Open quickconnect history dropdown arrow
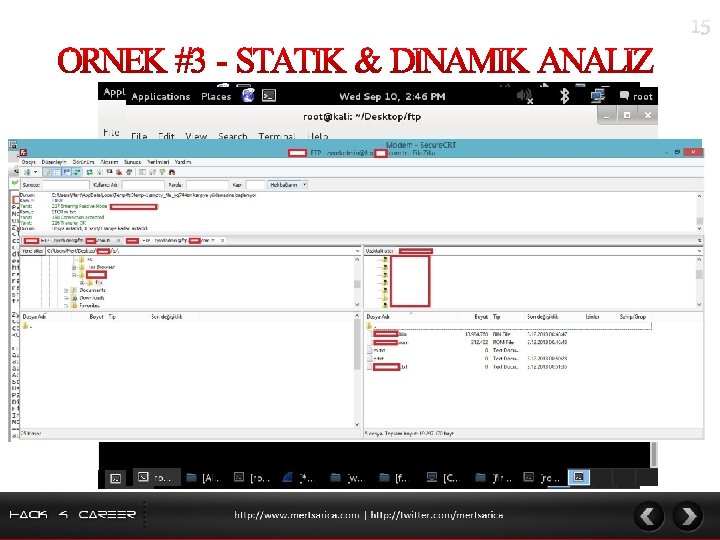This screenshot has height=540, width=720. 304,185
